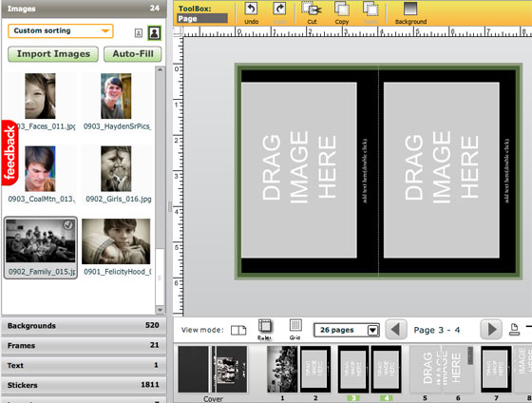The height and width of the screenshot is (403, 532).
Task: Click scroll down arrow in images list
Action: [x=160, y=310]
